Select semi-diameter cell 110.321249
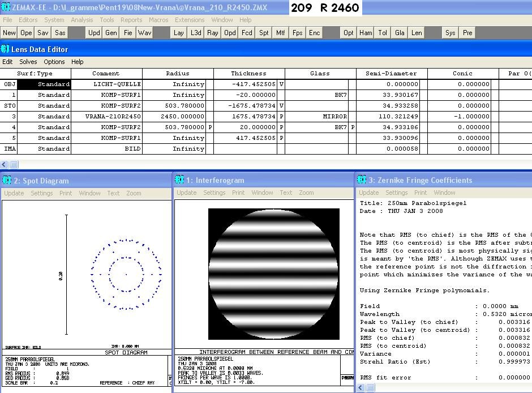The height and width of the screenshot is (393, 532). 388,117
